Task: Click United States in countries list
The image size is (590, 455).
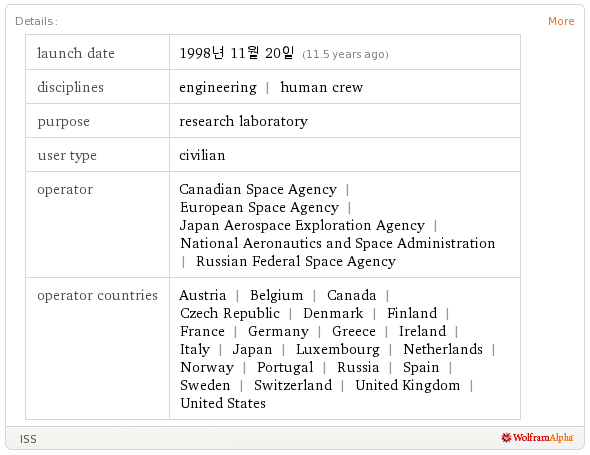Action: click(x=223, y=403)
